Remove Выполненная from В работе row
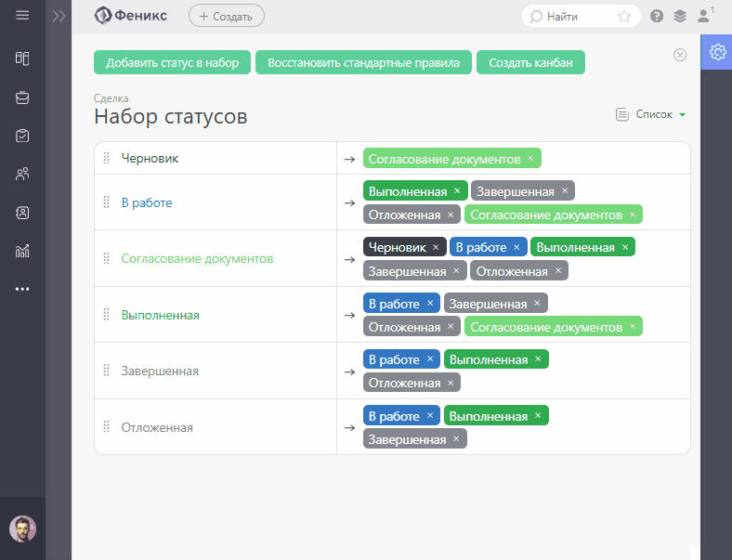This screenshot has height=560, width=732. click(x=457, y=191)
